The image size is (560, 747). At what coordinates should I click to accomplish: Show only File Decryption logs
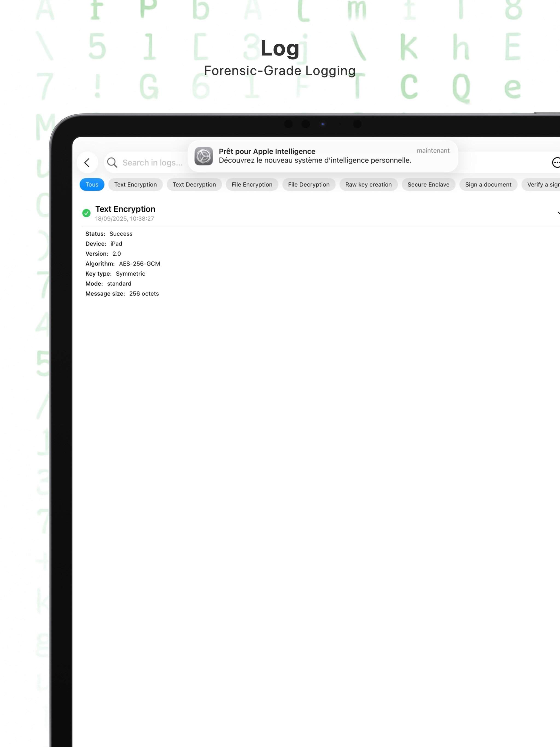pyautogui.click(x=309, y=185)
